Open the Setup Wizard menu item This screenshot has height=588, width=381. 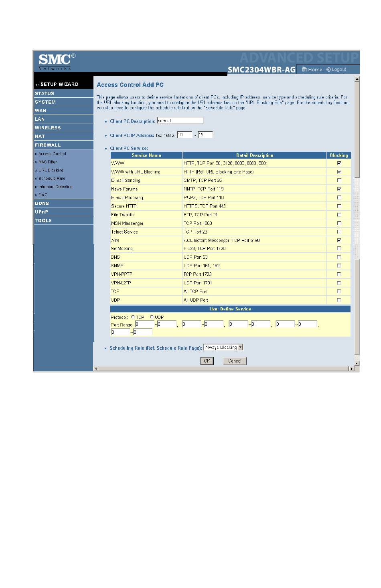(x=57, y=84)
